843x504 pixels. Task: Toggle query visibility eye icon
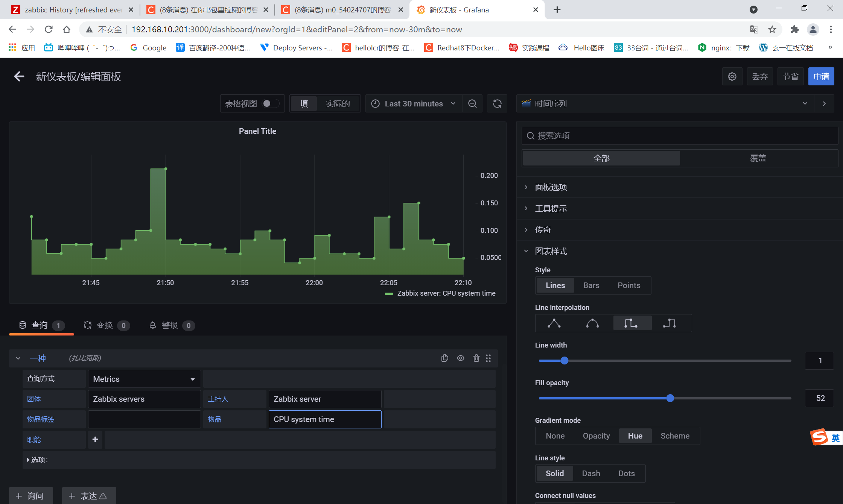(460, 358)
